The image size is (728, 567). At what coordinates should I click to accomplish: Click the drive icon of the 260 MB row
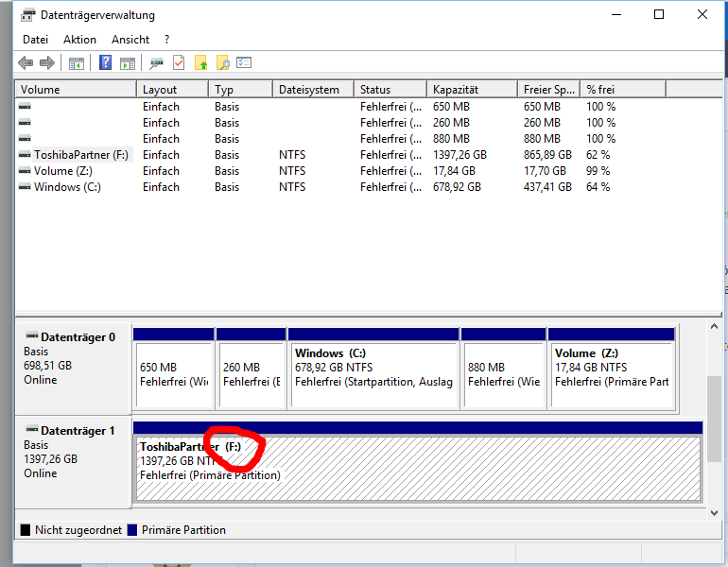[x=25, y=123]
